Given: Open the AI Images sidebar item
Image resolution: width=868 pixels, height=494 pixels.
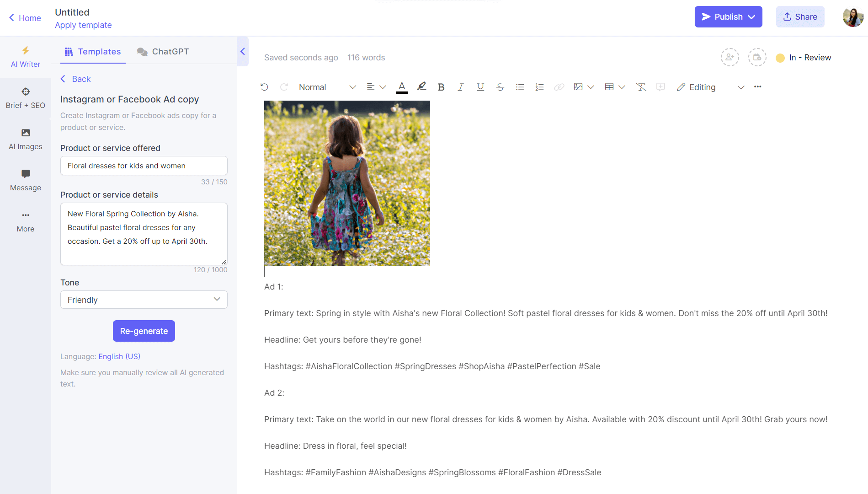Looking at the screenshot, I should pyautogui.click(x=26, y=140).
